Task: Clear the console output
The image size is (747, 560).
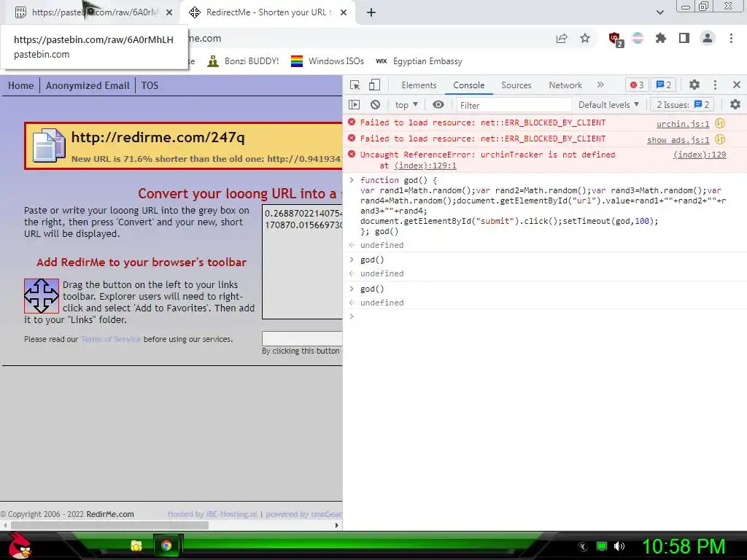Action: 376,105
